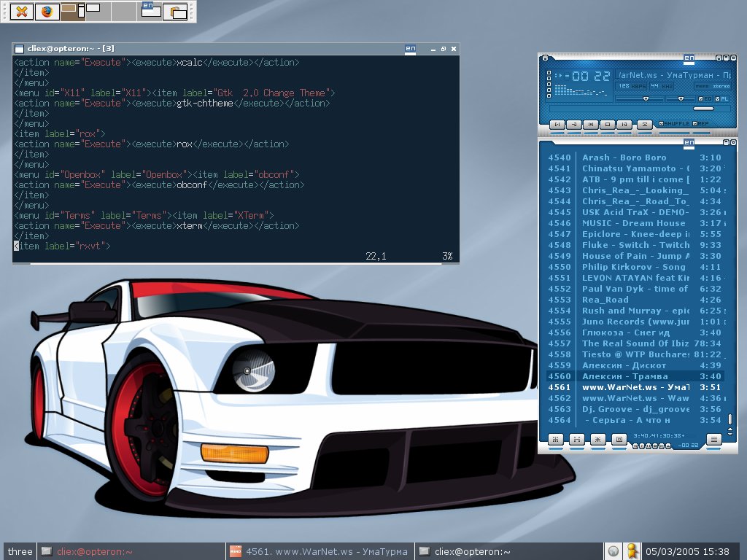Click the last pager desktop with file manager icon
The image size is (747, 560).
coord(175,12)
